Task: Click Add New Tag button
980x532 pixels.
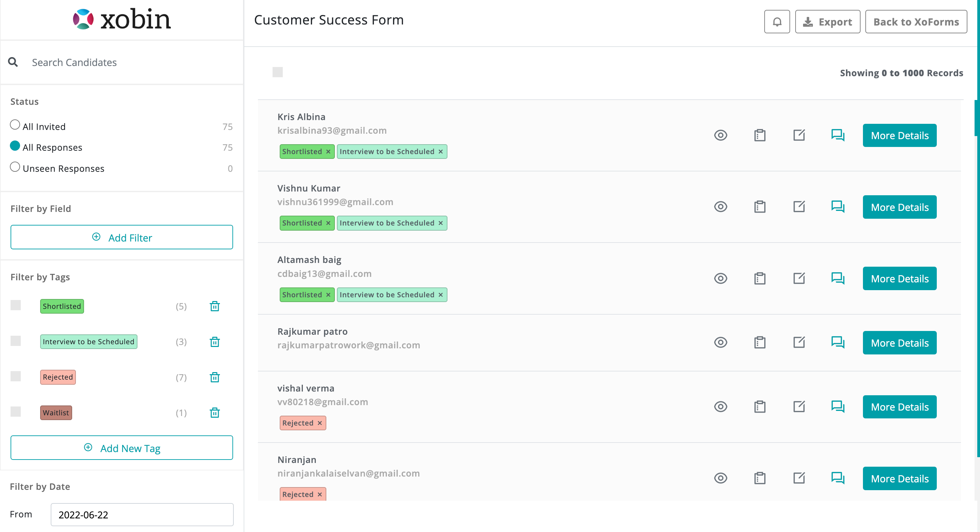Action: pyautogui.click(x=122, y=448)
